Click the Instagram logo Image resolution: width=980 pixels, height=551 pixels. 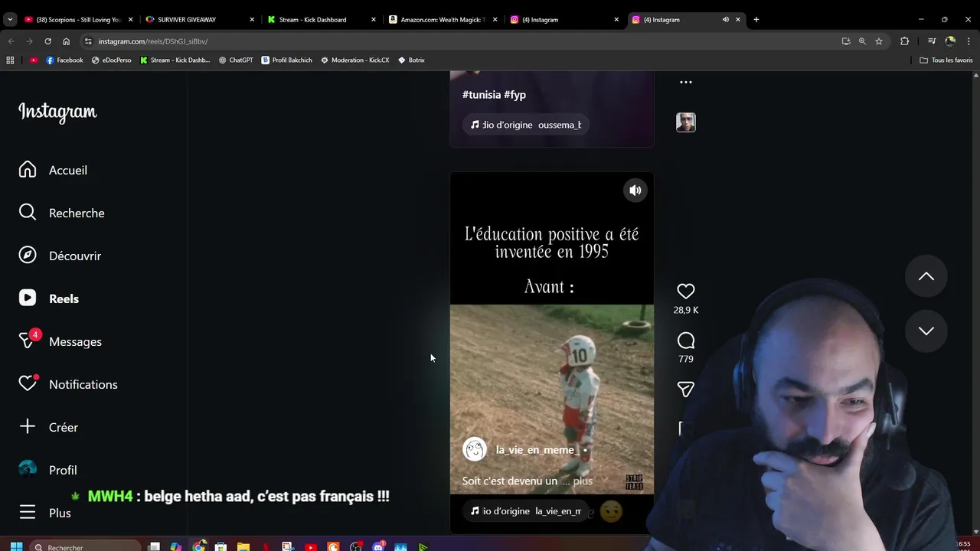coord(57,112)
